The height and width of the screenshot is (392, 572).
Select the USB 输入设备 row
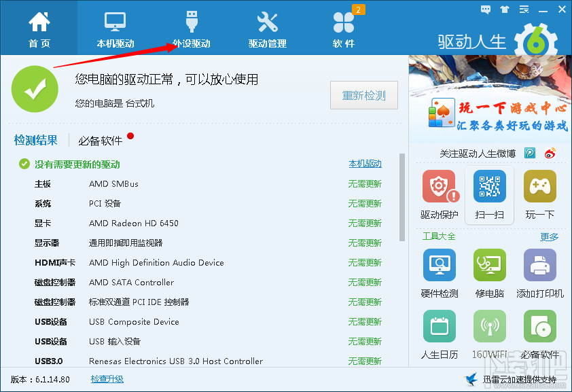tap(208, 341)
